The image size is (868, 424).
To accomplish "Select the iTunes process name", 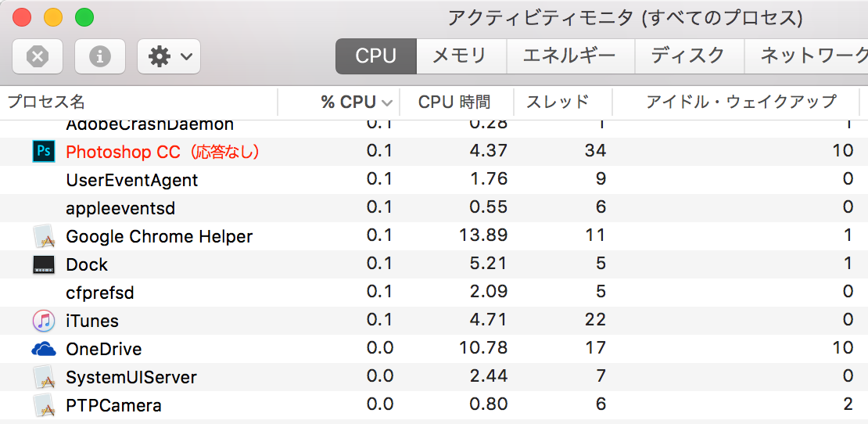I will (x=92, y=321).
